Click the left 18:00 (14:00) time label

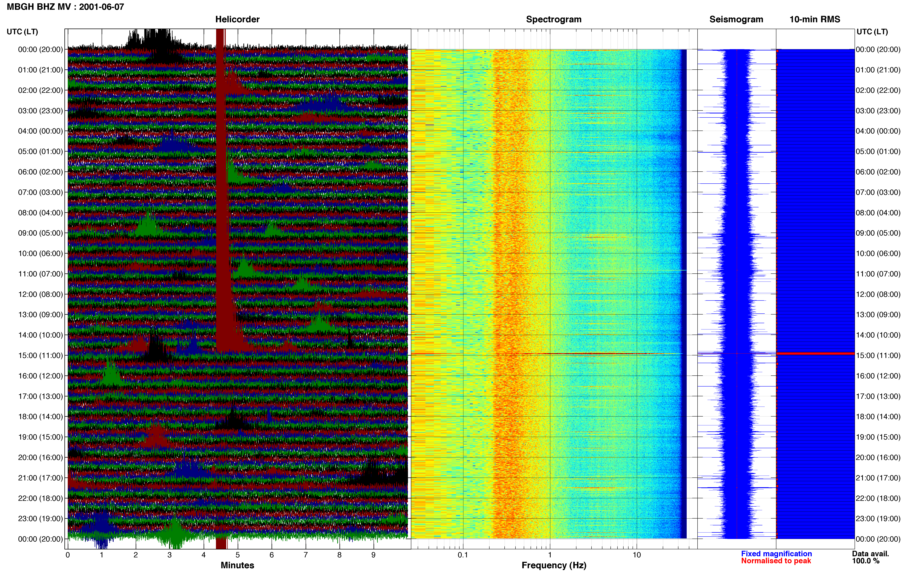click(x=40, y=417)
